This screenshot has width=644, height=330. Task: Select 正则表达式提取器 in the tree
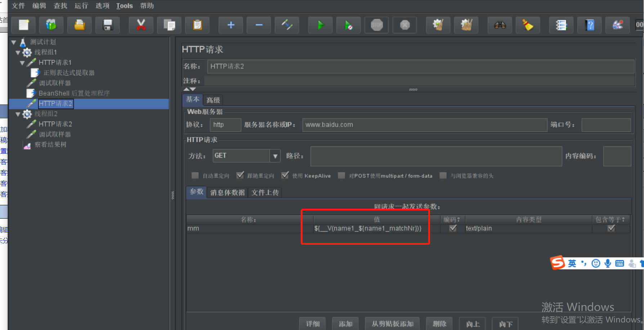click(x=69, y=73)
